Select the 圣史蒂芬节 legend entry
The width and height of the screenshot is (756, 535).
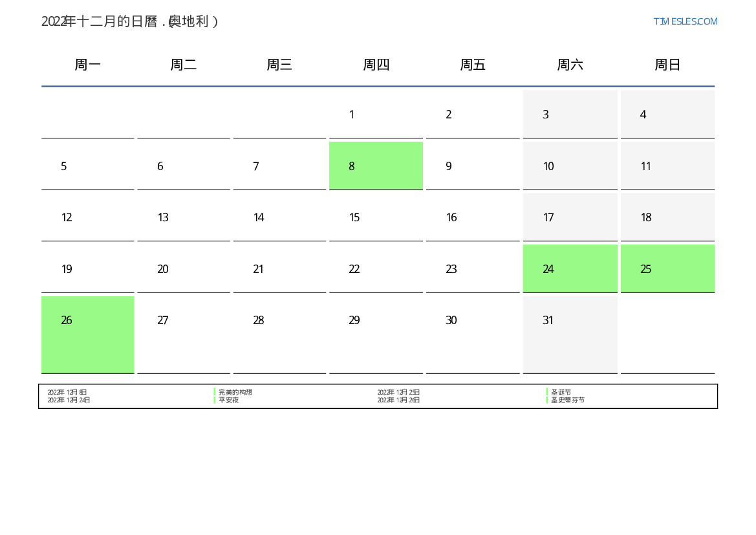[567, 400]
